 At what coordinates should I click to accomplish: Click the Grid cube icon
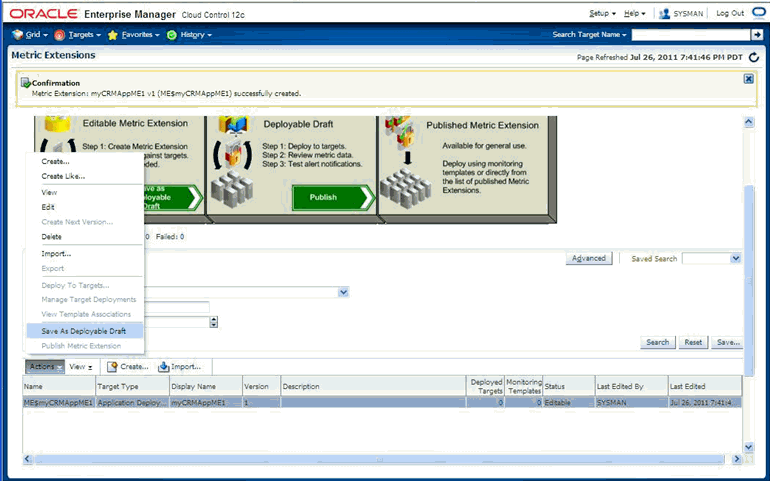pos(18,34)
